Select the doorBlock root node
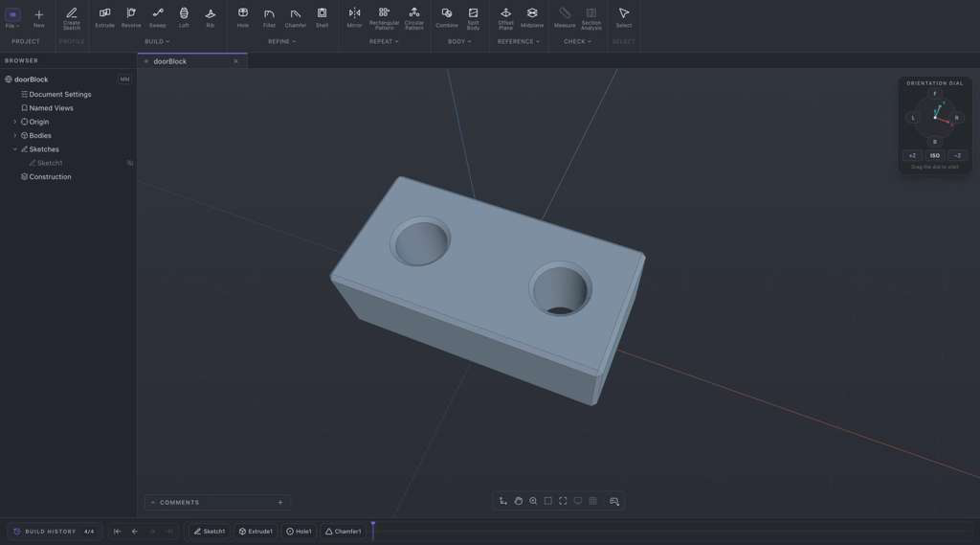980x545 pixels. tap(31, 79)
